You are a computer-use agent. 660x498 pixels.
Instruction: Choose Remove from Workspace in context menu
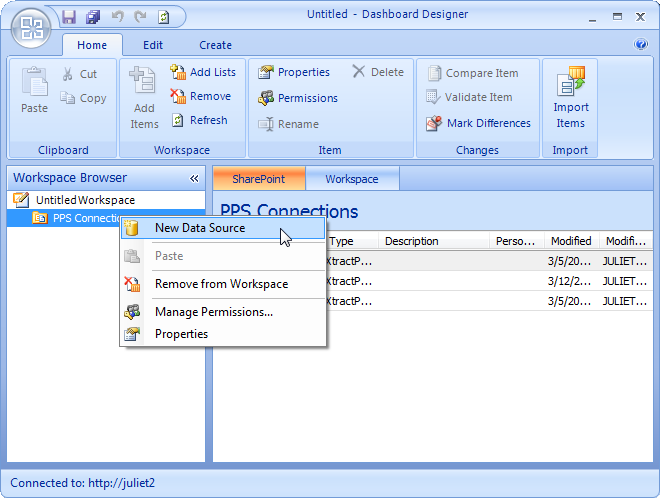(223, 284)
